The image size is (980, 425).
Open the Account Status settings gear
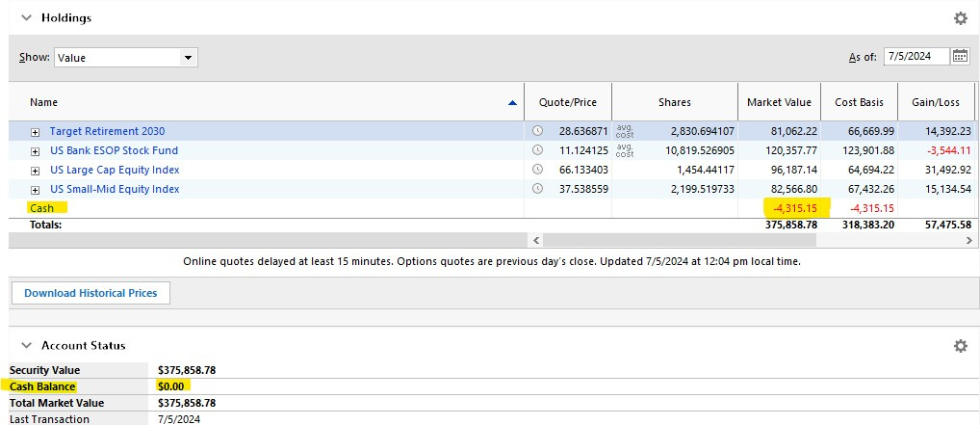959,346
